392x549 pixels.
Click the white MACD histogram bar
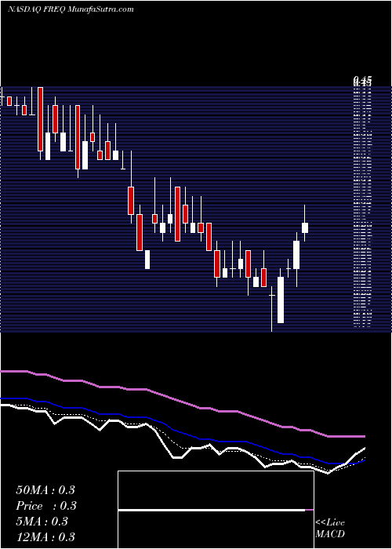212,510
